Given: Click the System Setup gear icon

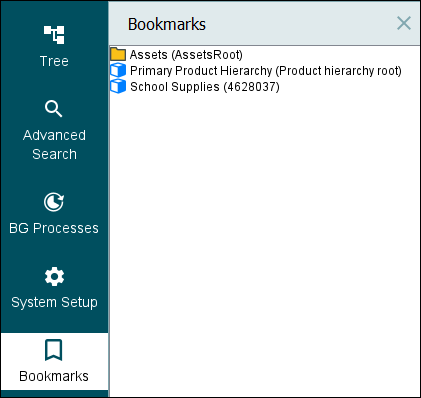Looking at the screenshot, I should click(x=54, y=276).
